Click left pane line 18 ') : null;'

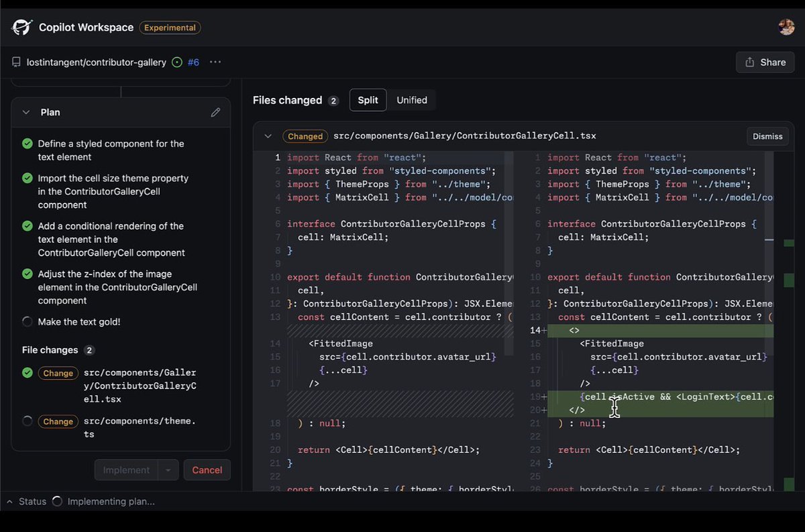[x=321, y=423]
